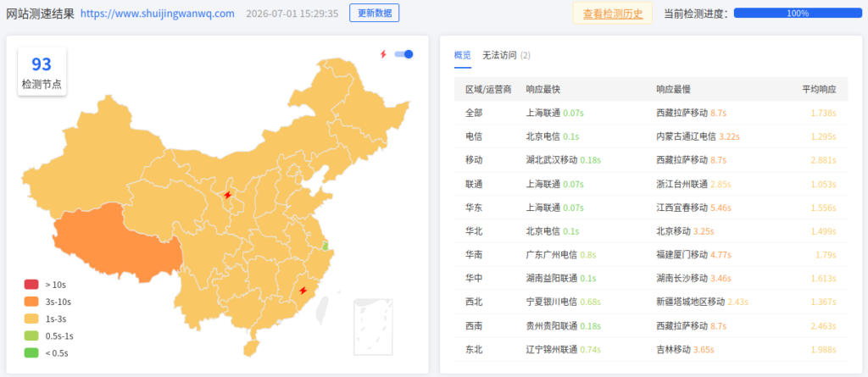Click the timestamp 2026-07-01 15:29:35
The image size is (868, 377).
pyautogui.click(x=292, y=14)
